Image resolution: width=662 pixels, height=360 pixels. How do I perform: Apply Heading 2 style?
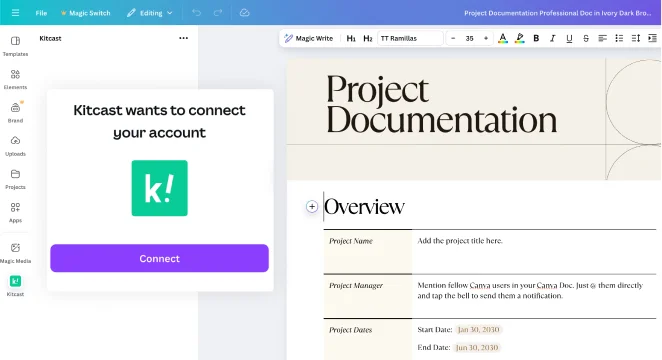pyautogui.click(x=368, y=38)
